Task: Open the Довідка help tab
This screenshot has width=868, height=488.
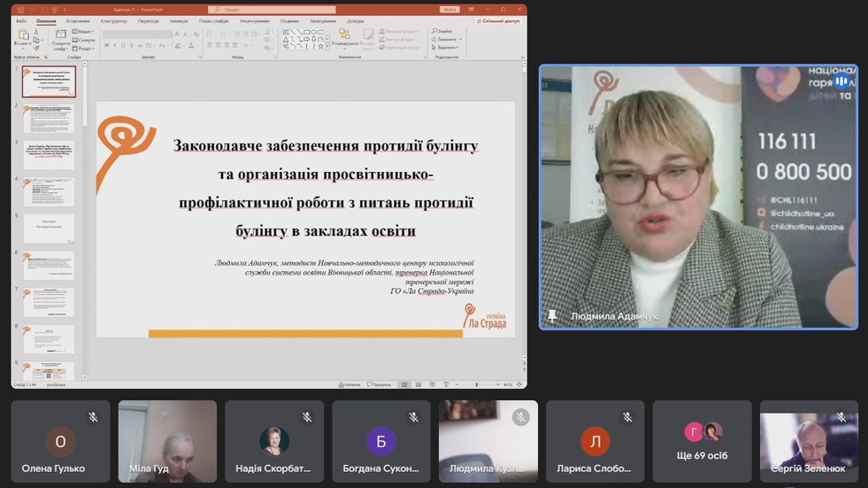Action: point(356,21)
